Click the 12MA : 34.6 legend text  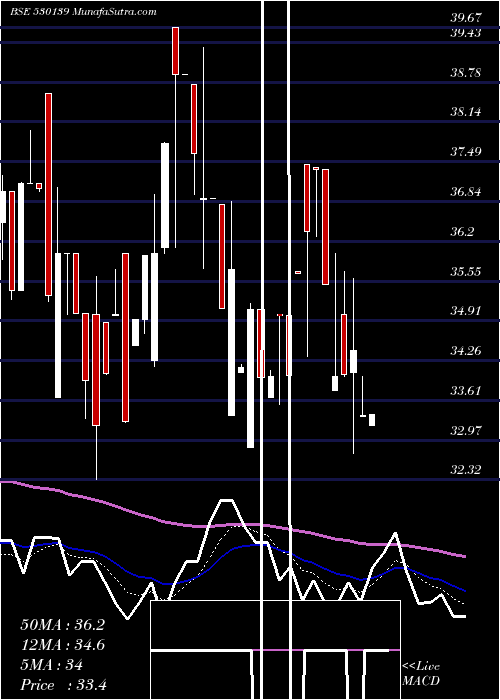coord(63,645)
